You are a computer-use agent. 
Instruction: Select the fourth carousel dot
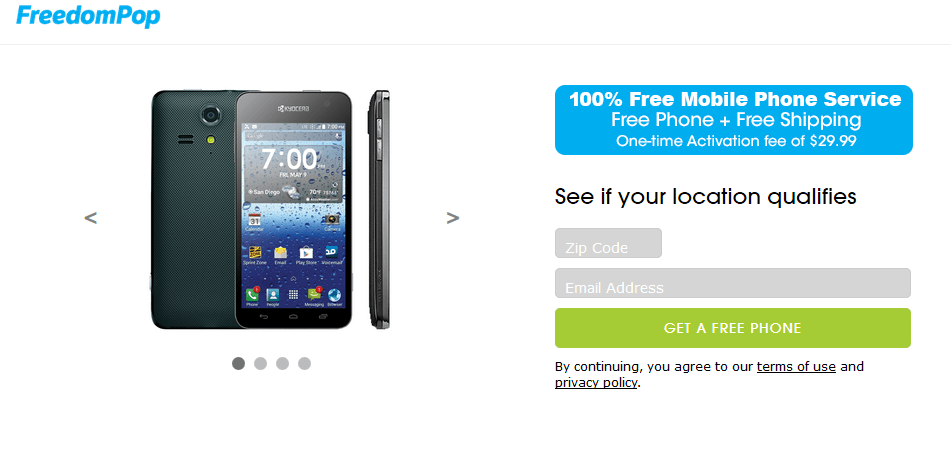click(304, 364)
